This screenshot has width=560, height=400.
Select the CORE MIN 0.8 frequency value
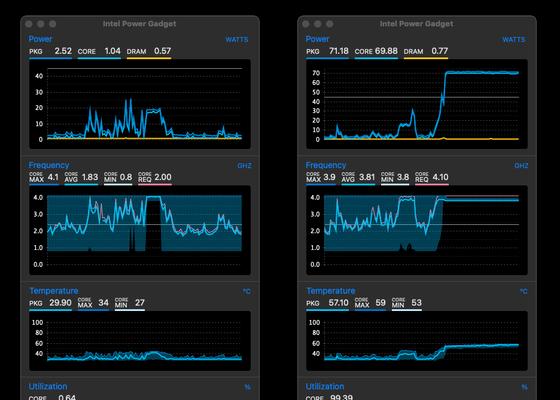click(x=118, y=178)
